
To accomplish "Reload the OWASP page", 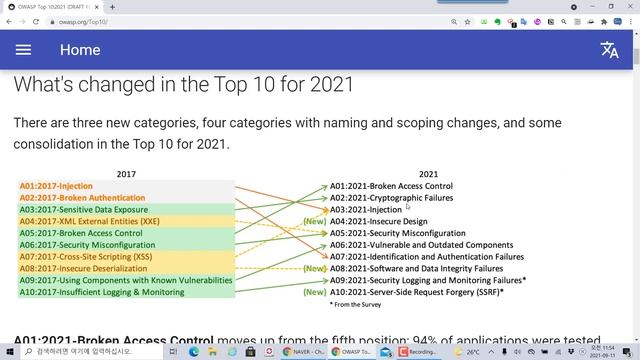I will (x=36, y=22).
